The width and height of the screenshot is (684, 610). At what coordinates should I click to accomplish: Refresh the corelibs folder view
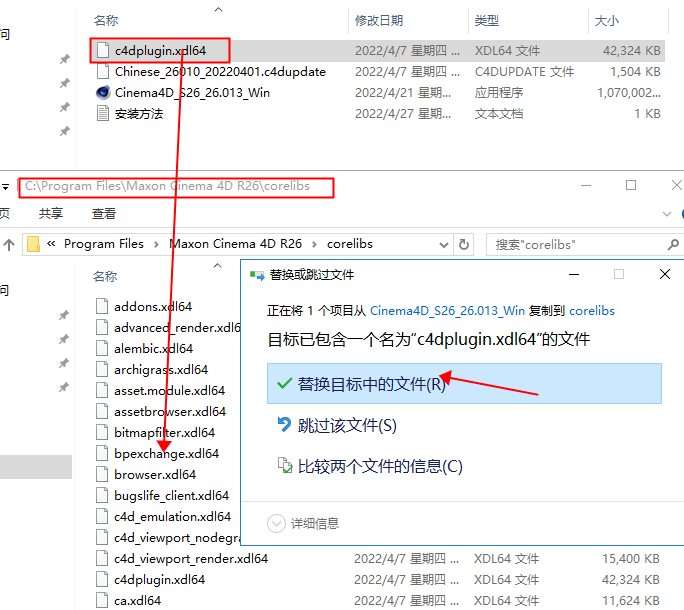point(464,244)
